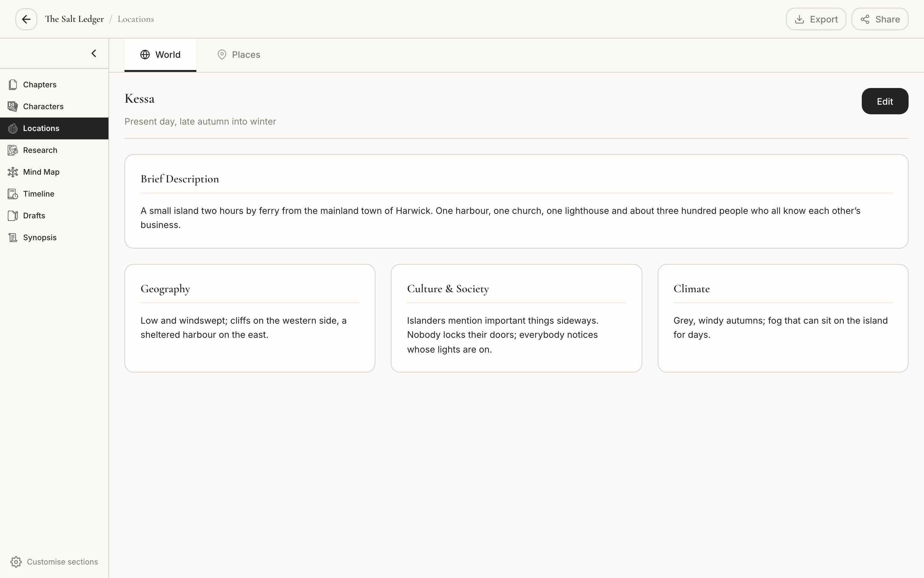Select the World tab label
The height and width of the screenshot is (578, 924).
pyautogui.click(x=168, y=55)
